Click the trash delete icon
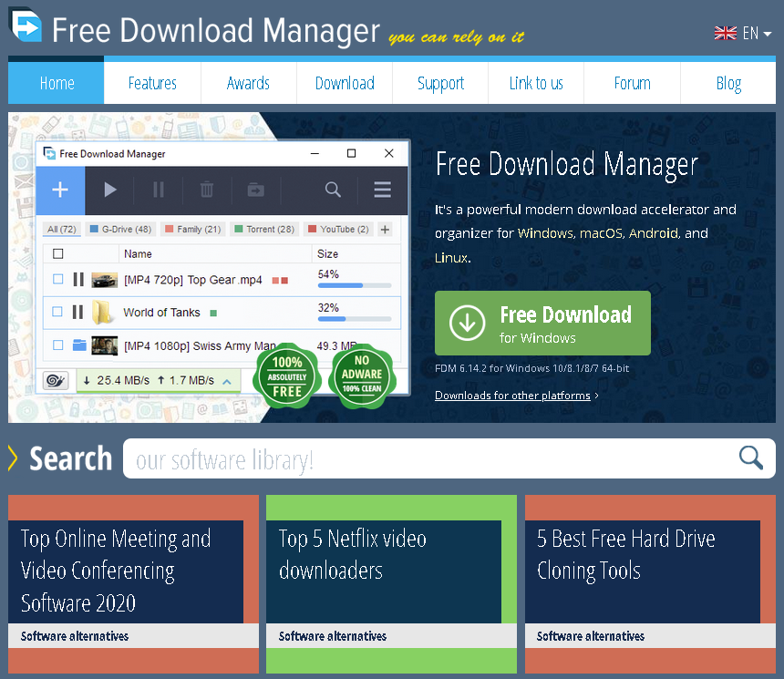This screenshot has height=679, width=784. pos(207,190)
